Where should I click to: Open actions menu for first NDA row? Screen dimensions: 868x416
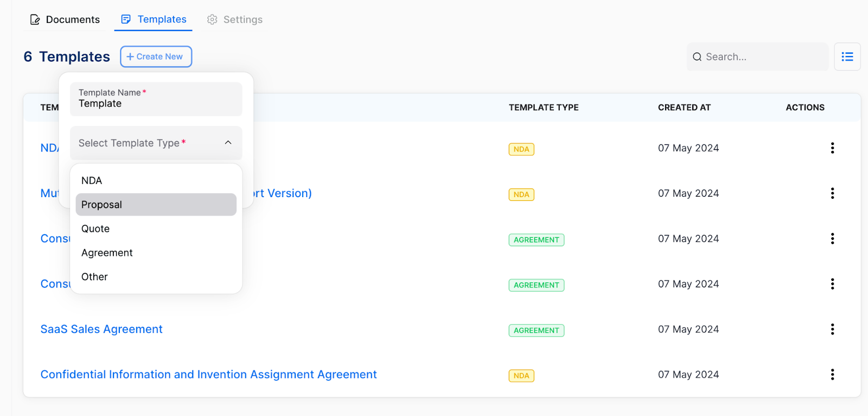(x=832, y=148)
